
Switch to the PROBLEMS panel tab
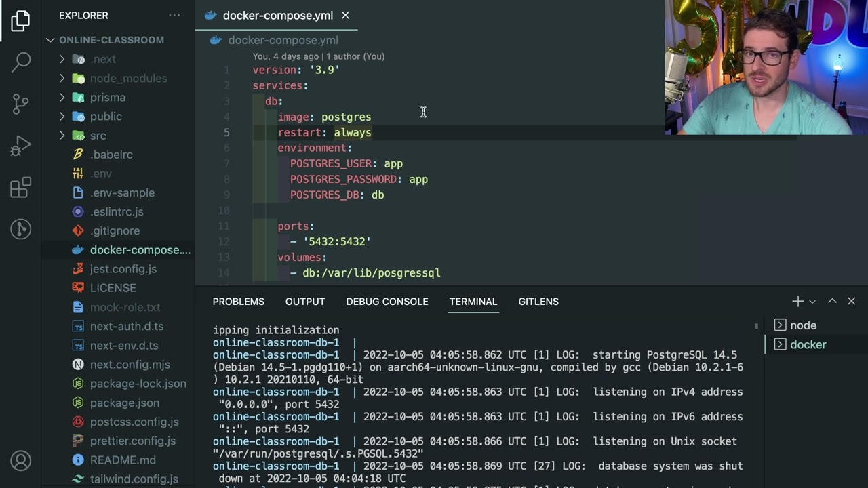coord(238,302)
